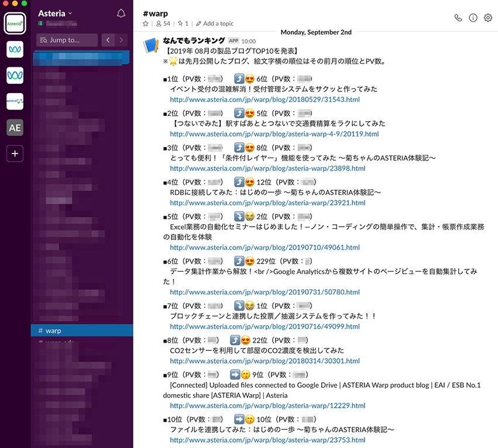
Task: Show channel details info icon
Action: [473, 18]
